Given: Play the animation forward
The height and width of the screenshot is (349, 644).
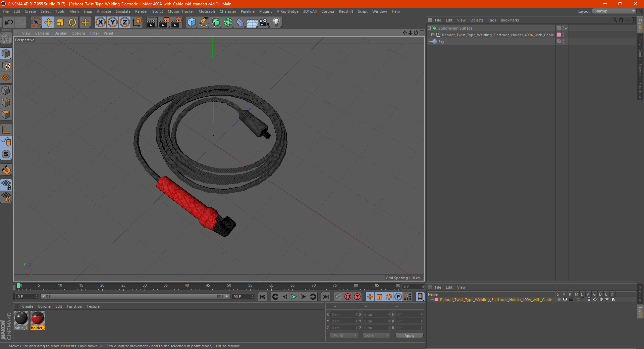Looking at the screenshot, I should click(x=294, y=297).
